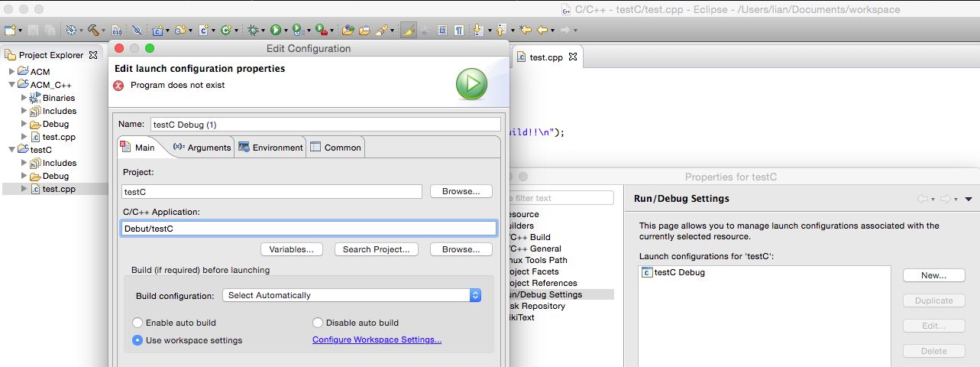Image resolution: width=980 pixels, height=367 pixels.
Task: Switch to the Common tab
Action: coord(335,148)
